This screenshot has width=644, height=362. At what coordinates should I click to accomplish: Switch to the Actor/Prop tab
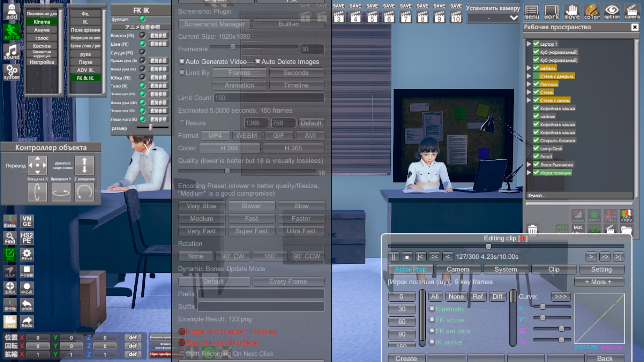tap(410, 269)
